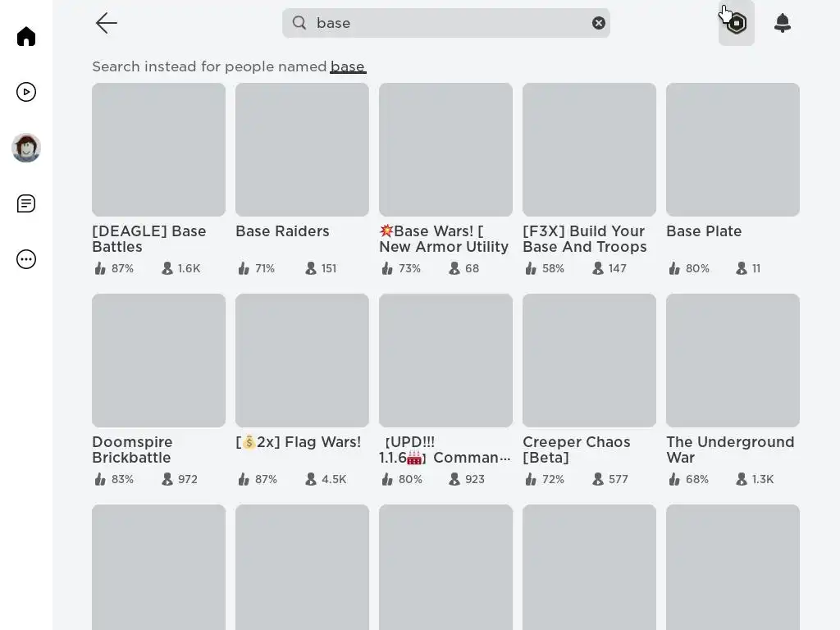Click the back arrow icon
840x630 pixels.
coord(107,23)
